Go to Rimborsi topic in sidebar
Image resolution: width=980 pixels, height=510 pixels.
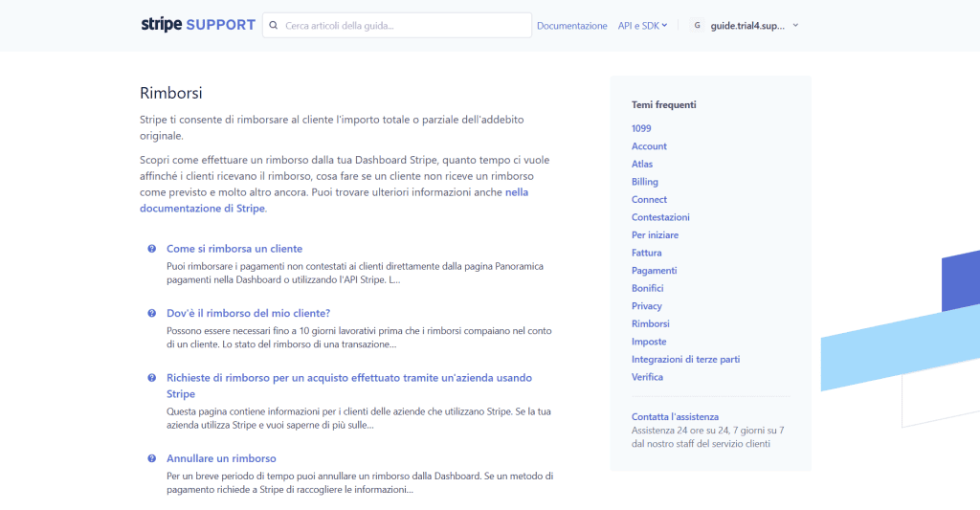point(650,323)
